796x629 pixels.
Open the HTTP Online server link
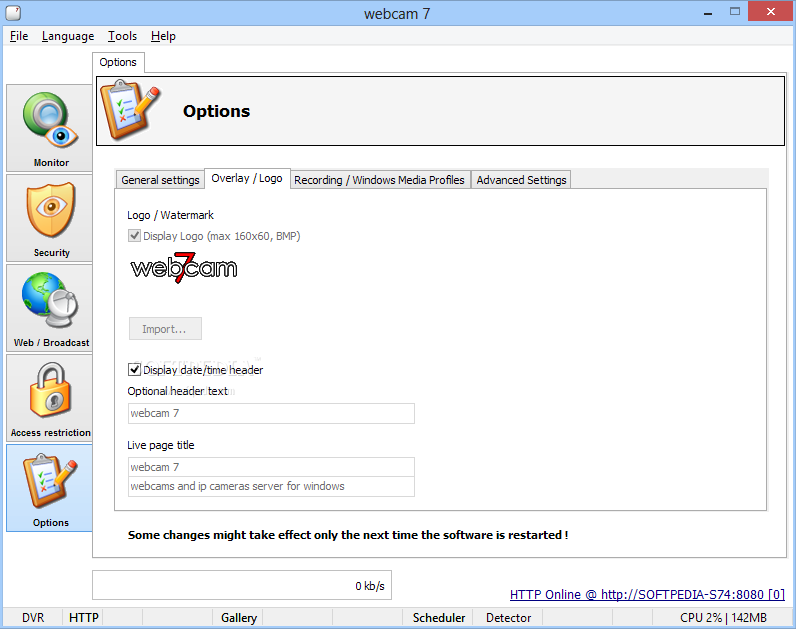point(647,594)
